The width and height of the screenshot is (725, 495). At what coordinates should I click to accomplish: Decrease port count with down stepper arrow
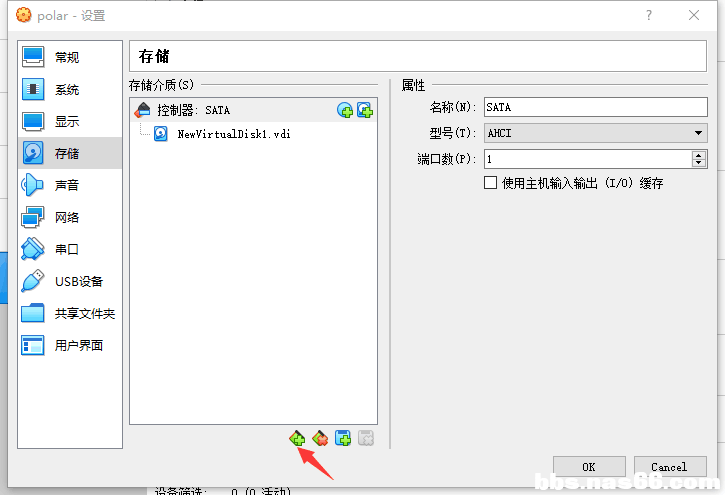[699, 163]
